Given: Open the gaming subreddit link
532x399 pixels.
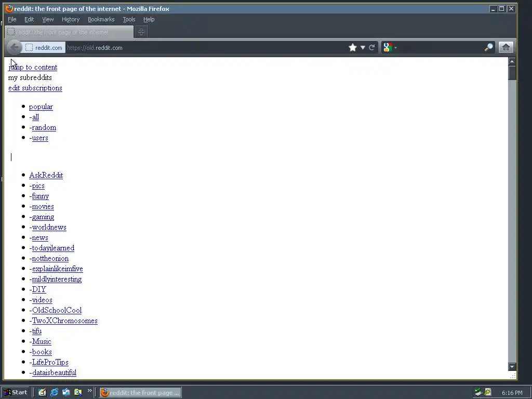Looking at the screenshot, I should pos(43,217).
